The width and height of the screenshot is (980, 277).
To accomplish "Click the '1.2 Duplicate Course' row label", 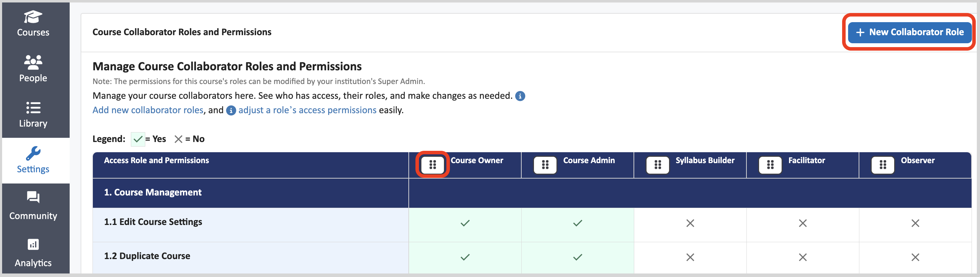I will 147,256.
